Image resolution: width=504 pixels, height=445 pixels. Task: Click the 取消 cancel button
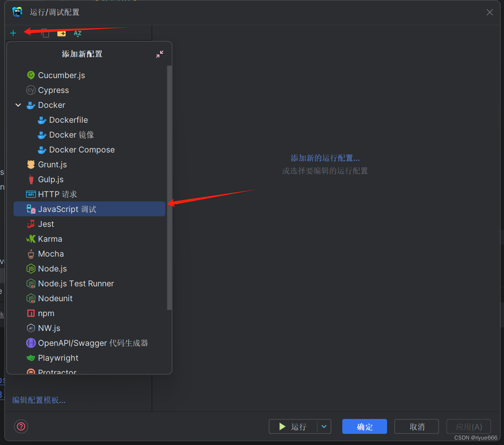click(416, 426)
